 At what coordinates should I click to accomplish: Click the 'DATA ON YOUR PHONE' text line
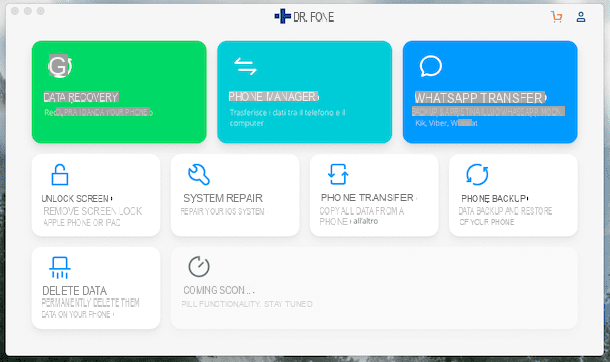coord(76,315)
